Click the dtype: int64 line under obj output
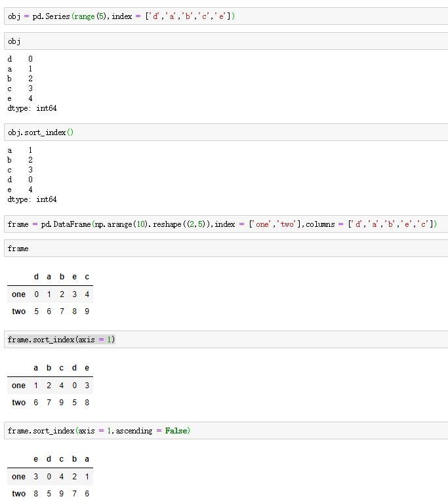The height and width of the screenshot is (501, 448). (32, 108)
